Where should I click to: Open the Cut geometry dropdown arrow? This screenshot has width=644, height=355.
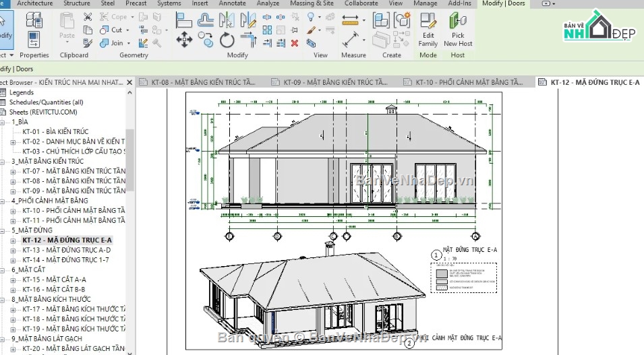127,30
